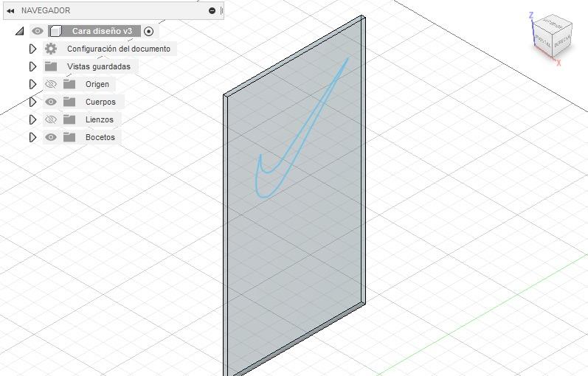
Task: Click the Lienzos folder icon
Action: (x=69, y=119)
